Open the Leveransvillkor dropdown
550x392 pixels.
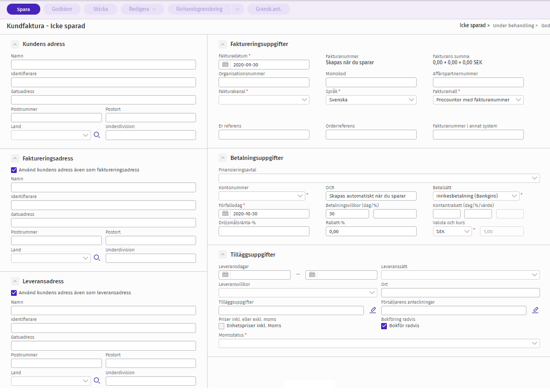coord(298,292)
